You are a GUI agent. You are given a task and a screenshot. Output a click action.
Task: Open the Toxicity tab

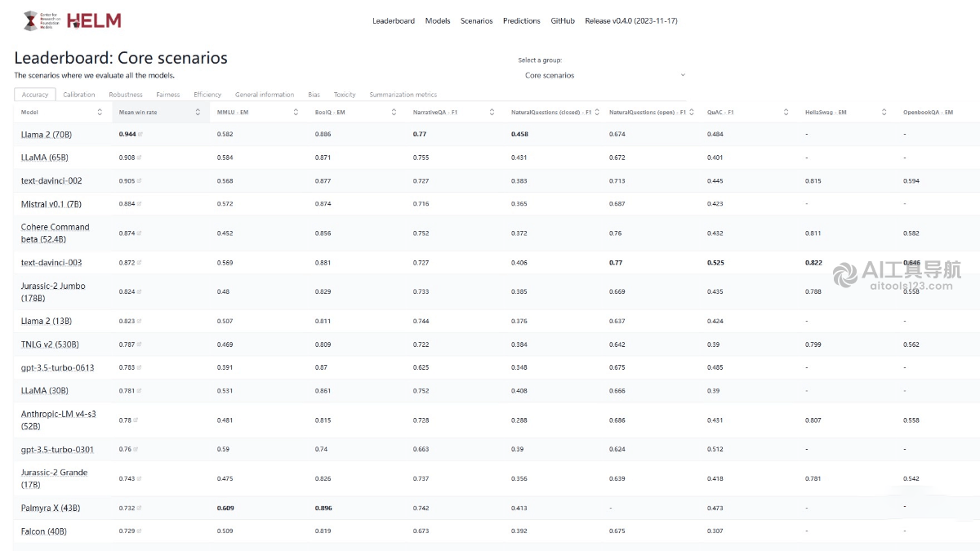pos(345,95)
